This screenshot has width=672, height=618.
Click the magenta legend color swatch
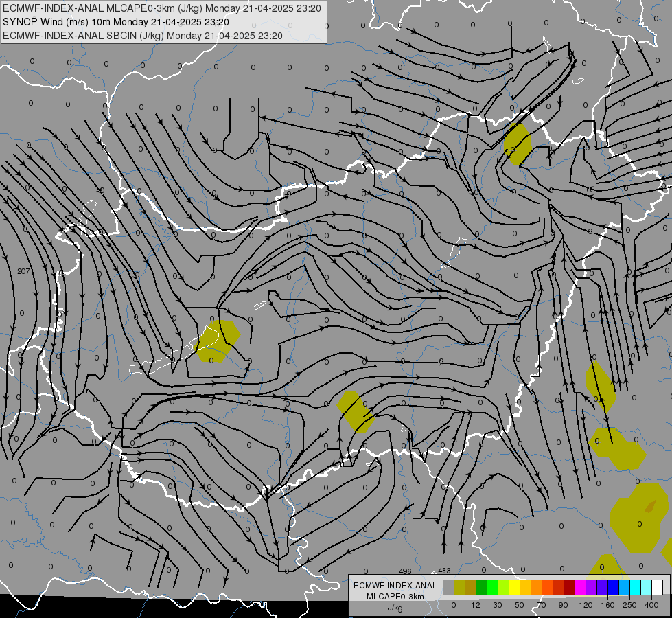pyautogui.click(x=581, y=588)
